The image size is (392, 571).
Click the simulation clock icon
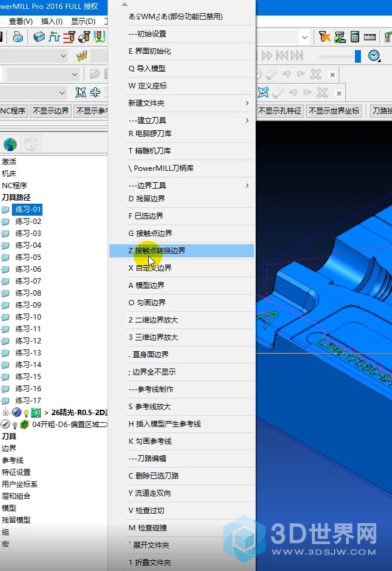click(x=374, y=56)
